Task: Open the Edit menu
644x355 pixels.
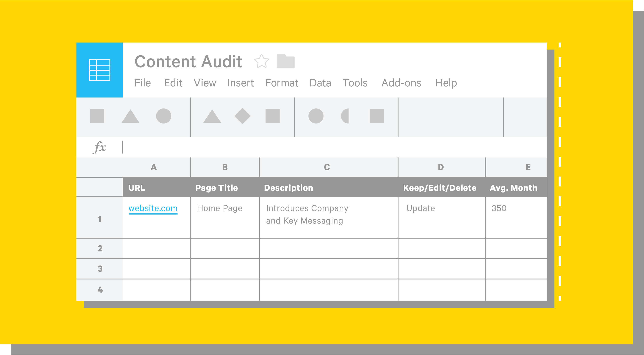Action: click(x=173, y=83)
